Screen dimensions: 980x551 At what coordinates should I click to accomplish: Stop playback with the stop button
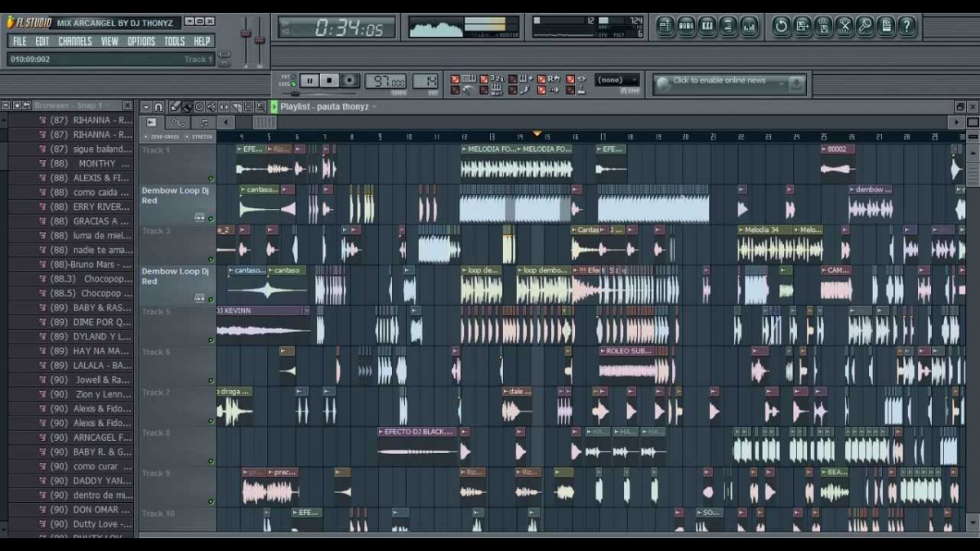coord(330,80)
